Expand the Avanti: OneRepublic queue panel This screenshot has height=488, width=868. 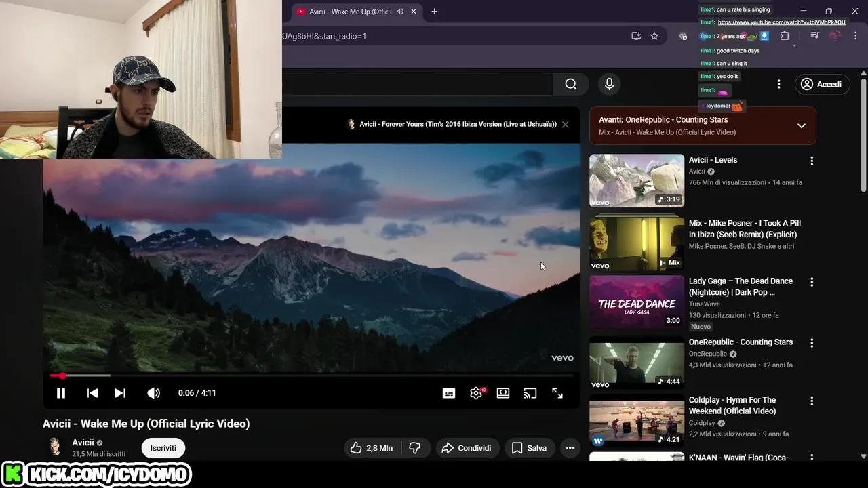pos(802,125)
